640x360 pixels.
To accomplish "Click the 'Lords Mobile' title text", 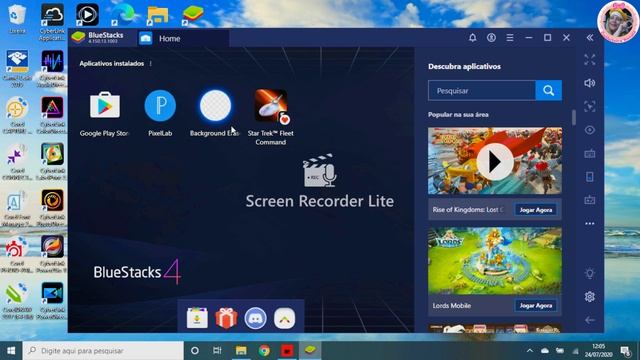I will [x=451, y=306].
